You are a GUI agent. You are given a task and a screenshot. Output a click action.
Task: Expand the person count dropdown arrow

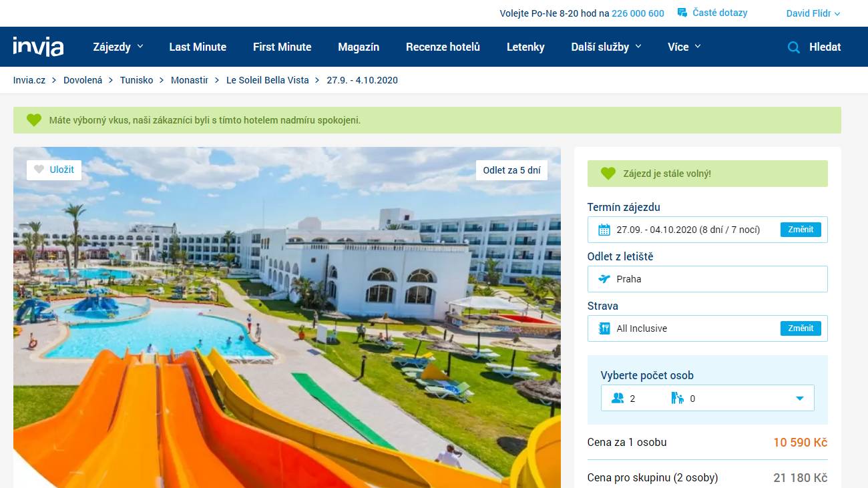799,399
